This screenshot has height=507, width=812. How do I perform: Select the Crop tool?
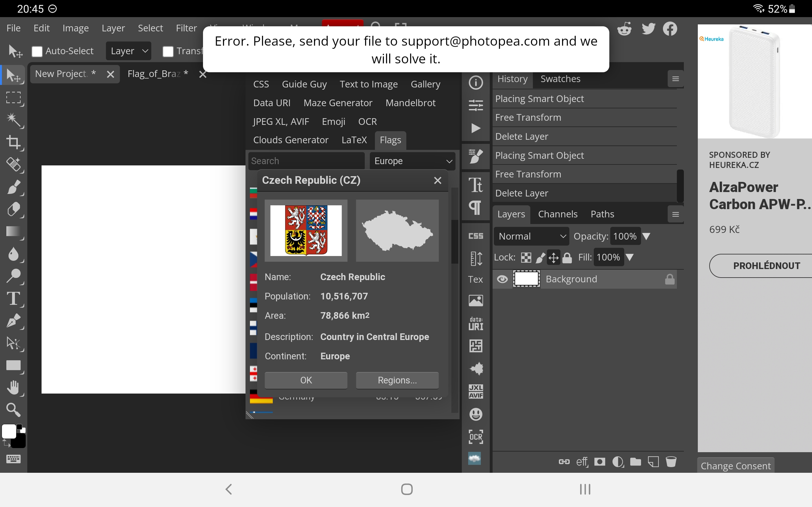click(14, 143)
